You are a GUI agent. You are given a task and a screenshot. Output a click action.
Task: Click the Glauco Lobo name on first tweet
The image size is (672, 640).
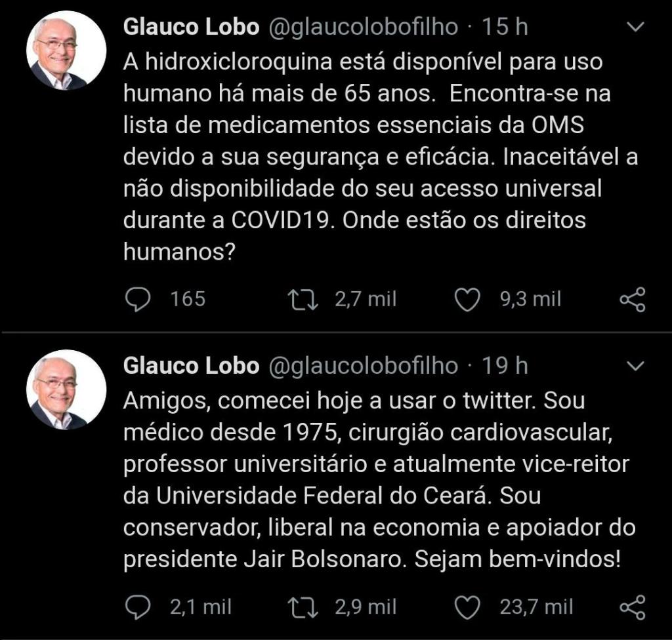(x=190, y=27)
